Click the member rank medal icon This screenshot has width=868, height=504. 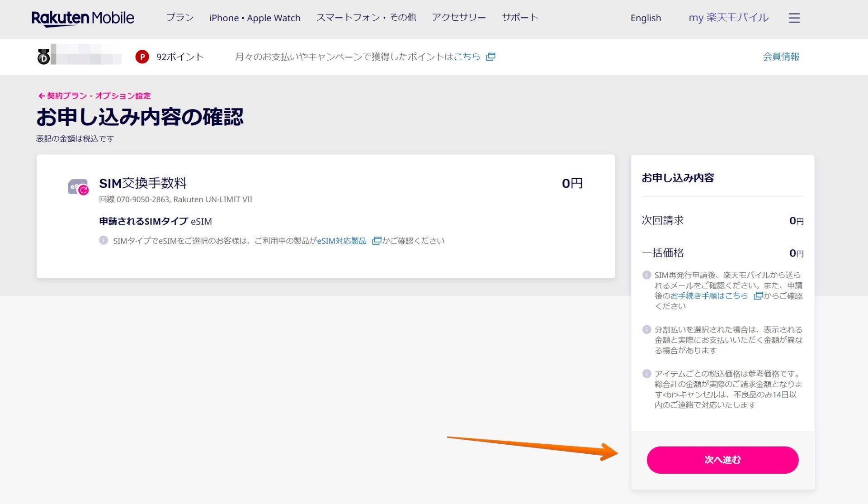[43, 57]
